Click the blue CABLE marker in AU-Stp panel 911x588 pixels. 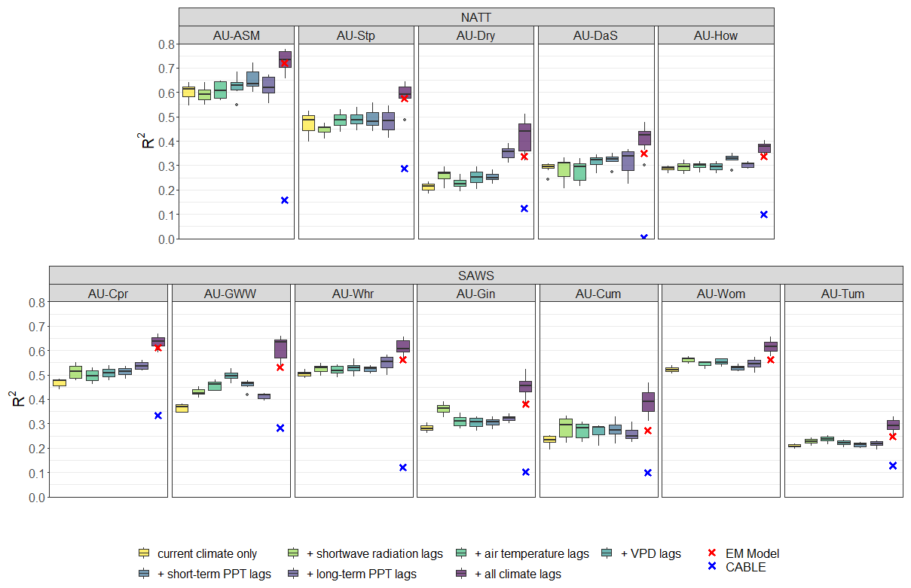coord(405,169)
